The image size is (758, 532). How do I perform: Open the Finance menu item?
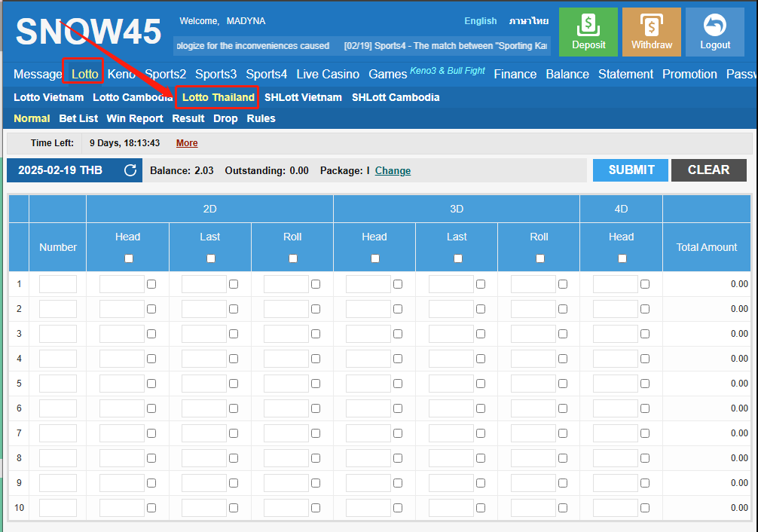pos(515,74)
